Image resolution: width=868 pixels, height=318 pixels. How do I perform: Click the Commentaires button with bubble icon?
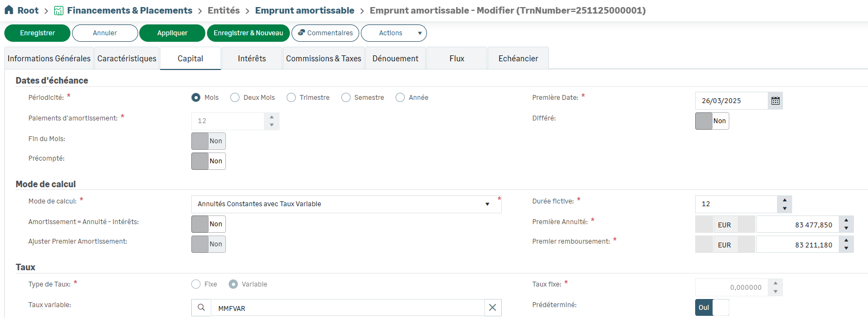[325, 33]
